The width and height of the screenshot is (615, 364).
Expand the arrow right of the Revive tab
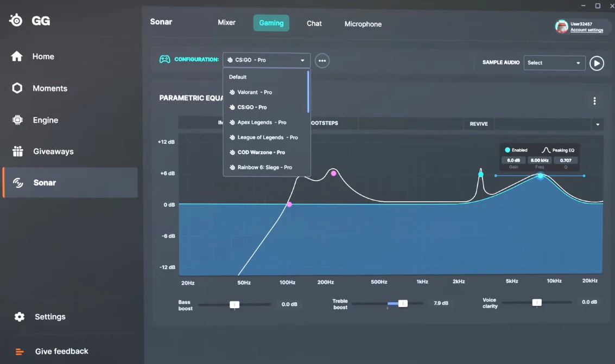click(598, 124)
